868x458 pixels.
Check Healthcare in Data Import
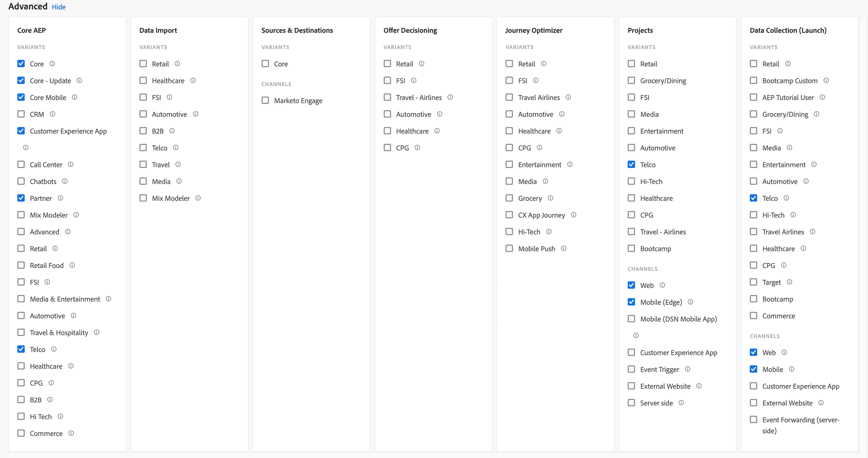pyautogui.click(x=143, y=81)
